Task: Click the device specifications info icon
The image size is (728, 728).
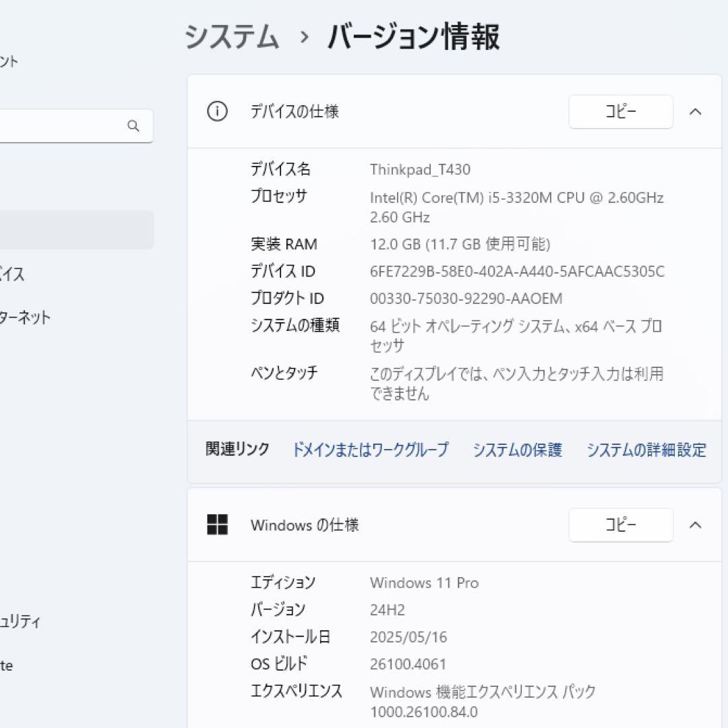Action: coord(217,111)
